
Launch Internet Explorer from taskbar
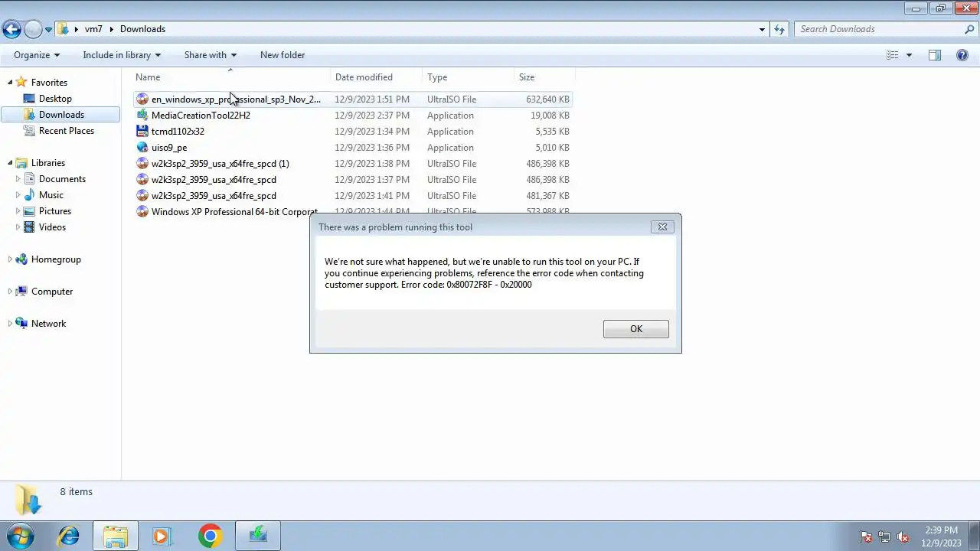click(x=69, y=536)
